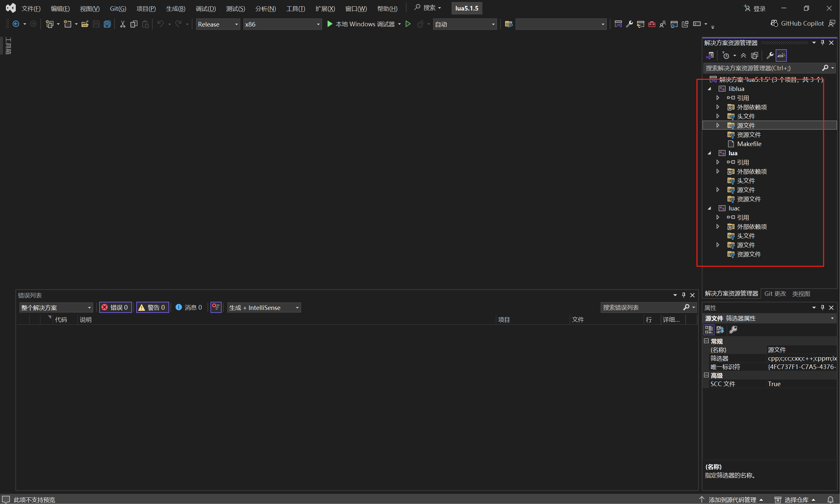The image size is (840, 504).
Task: Toggle the Warnings 0 filter button
Action: pos(152,307)
